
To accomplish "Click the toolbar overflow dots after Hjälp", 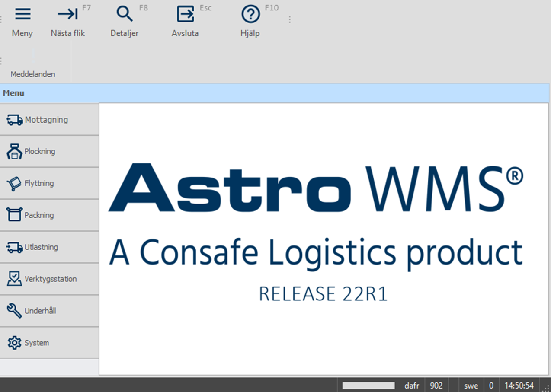I will coord(289,19).
